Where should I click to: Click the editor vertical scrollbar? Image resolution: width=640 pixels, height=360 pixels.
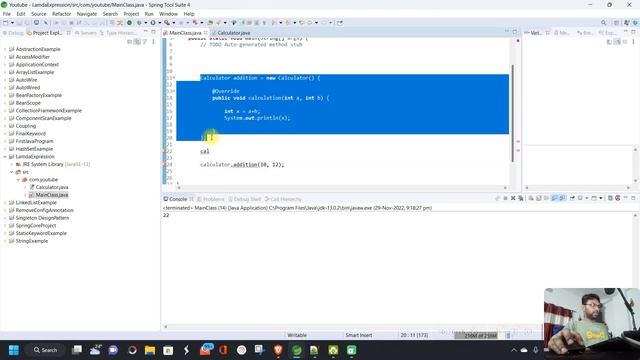coord(512,113)
